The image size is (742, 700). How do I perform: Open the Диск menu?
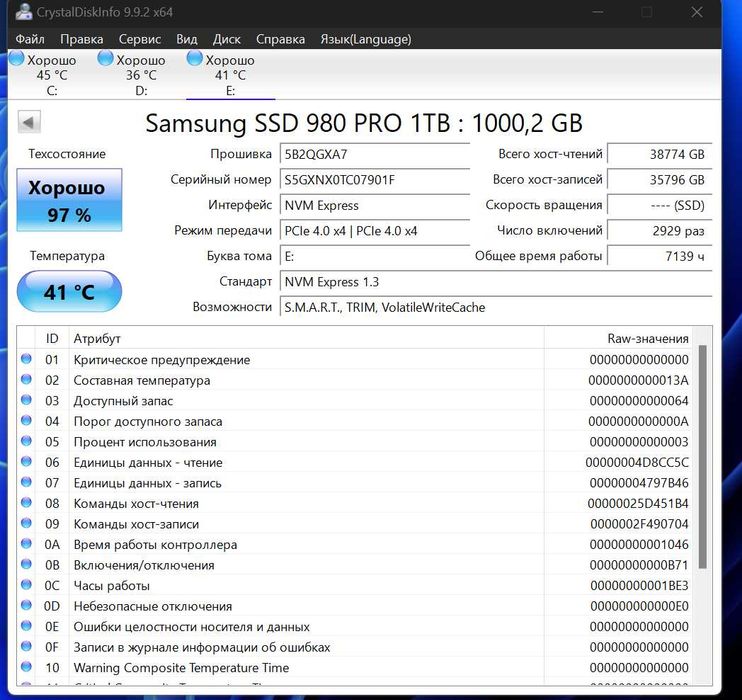(227, 39)
